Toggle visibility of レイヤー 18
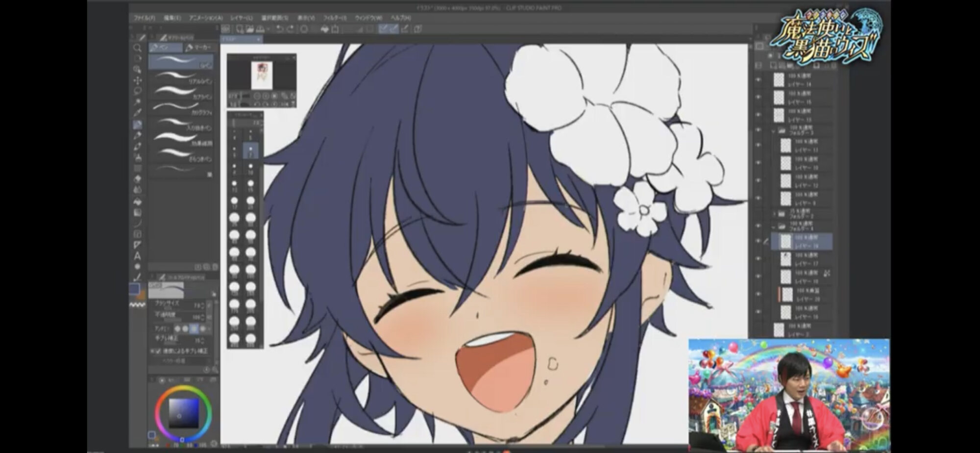The image size is (980, 453). [759, 276]
